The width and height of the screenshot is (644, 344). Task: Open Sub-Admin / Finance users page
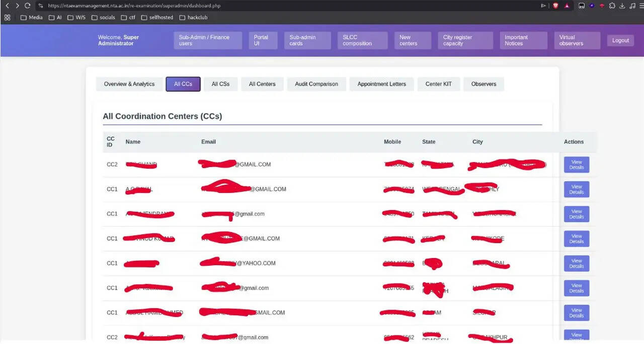point(208,40)
